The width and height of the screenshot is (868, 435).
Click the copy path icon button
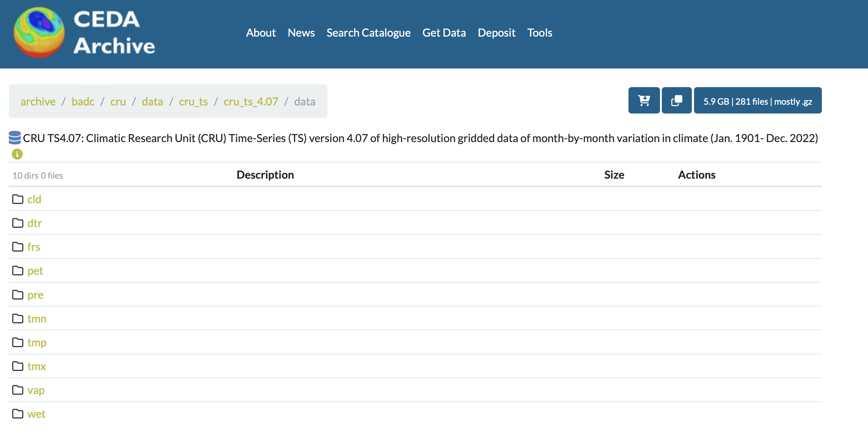676,101
